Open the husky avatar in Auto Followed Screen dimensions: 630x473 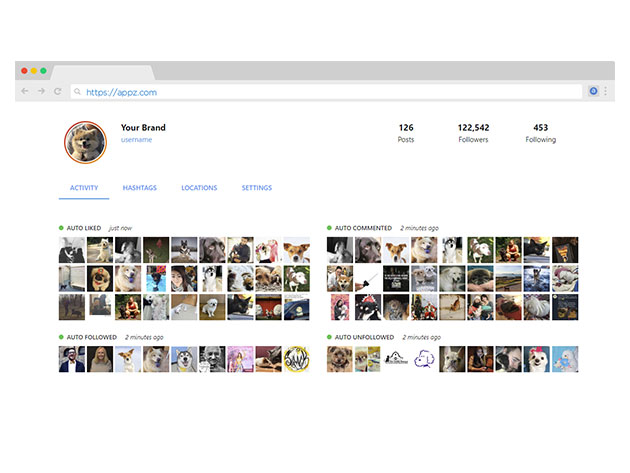click(x=184, y=359)
